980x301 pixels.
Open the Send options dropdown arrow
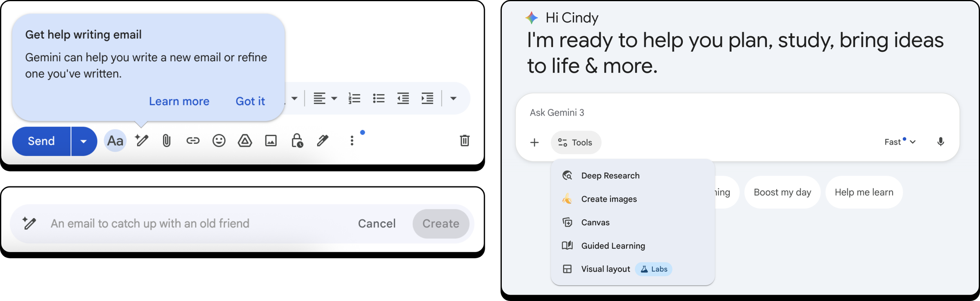(84, 141)
